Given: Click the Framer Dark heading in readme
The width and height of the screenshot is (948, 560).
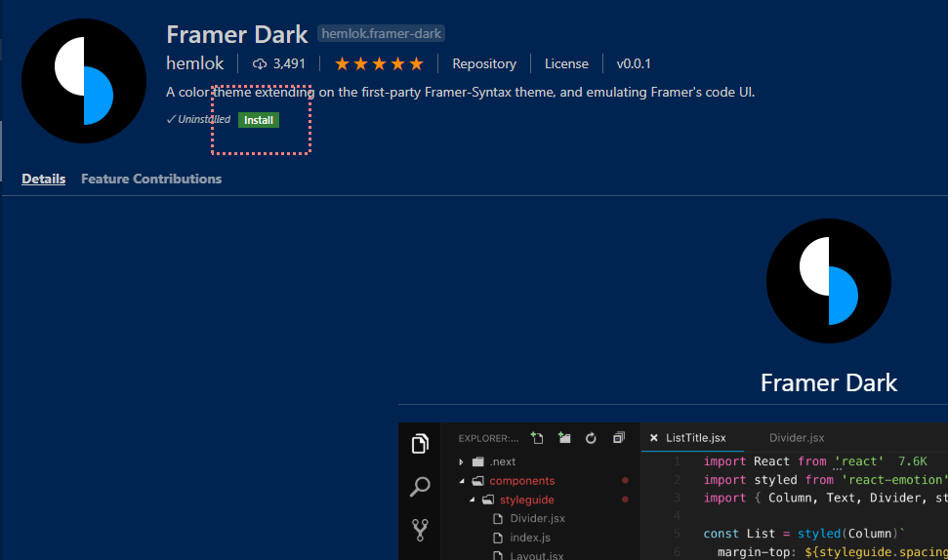Looking at the screenshot, I should point(828,382).
